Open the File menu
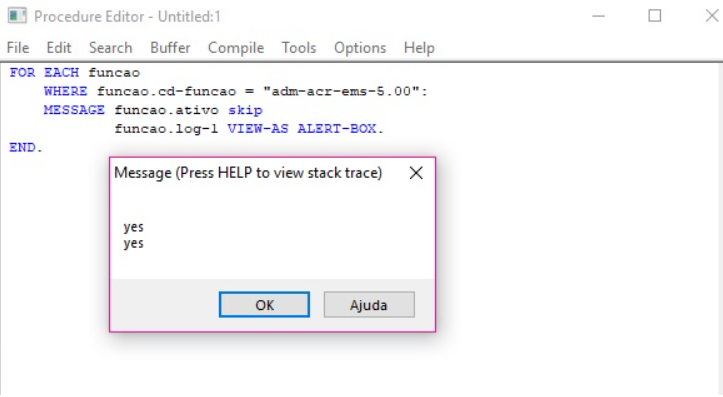 18,47
